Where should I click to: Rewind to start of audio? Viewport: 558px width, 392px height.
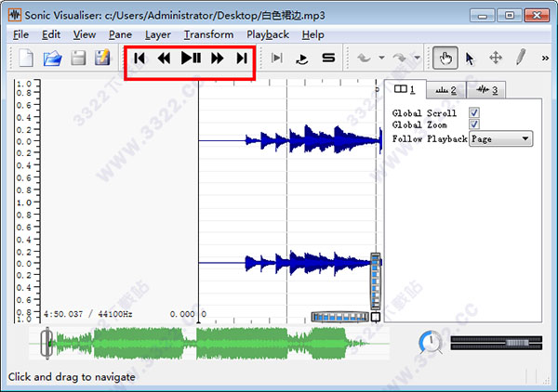click(139, 58)
